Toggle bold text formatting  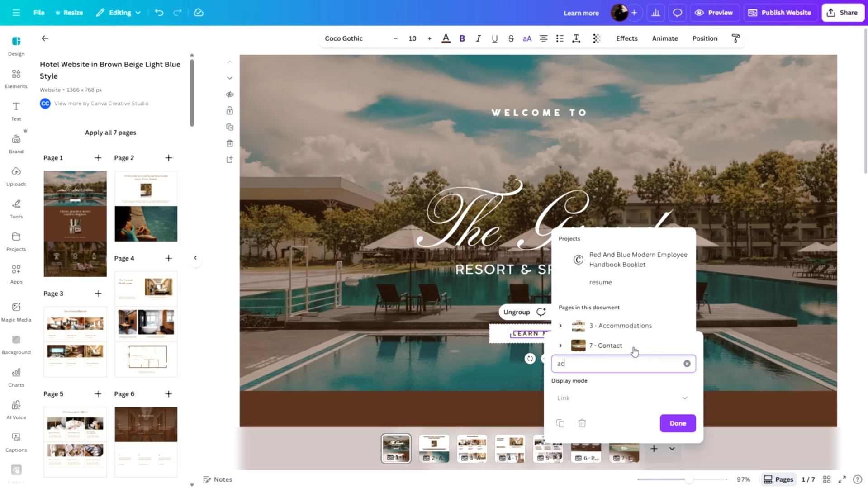coord(462,38)
